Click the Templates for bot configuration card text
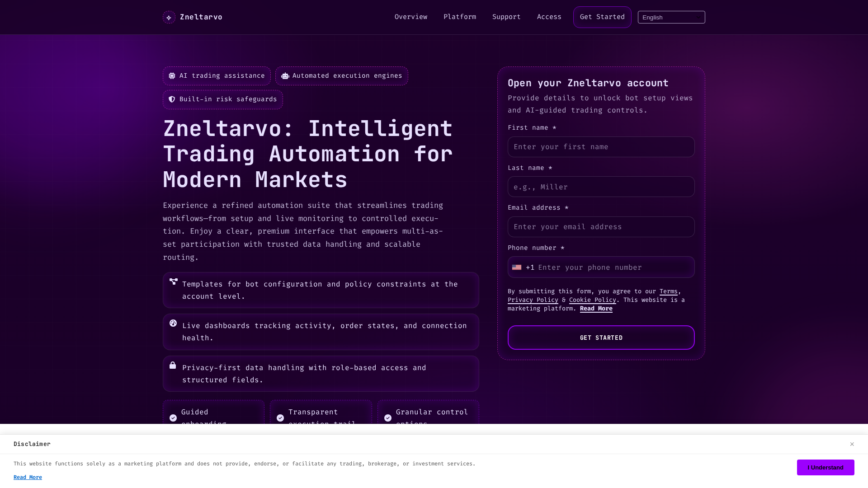This screenshot has width=868, height=488. [320, 290]
